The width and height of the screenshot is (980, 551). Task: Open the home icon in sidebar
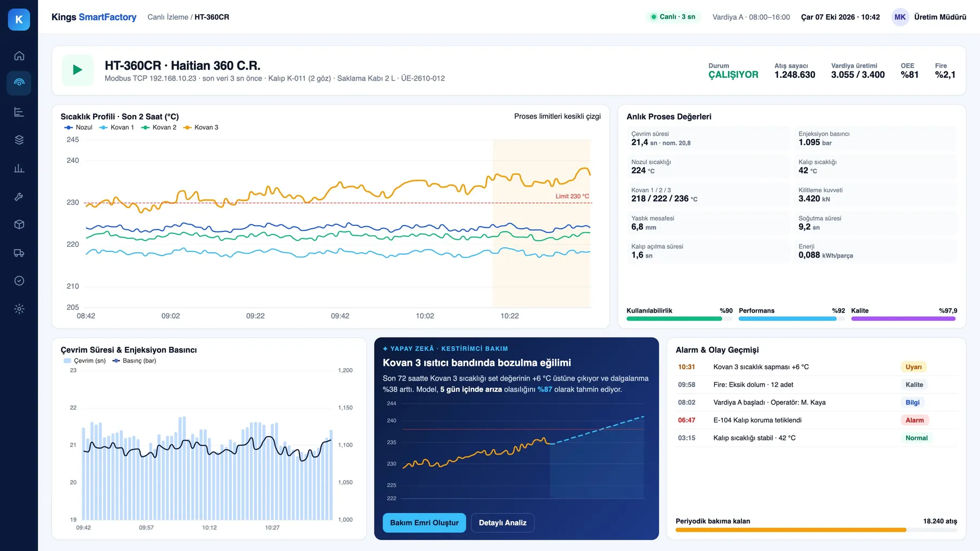click(19, 56)
